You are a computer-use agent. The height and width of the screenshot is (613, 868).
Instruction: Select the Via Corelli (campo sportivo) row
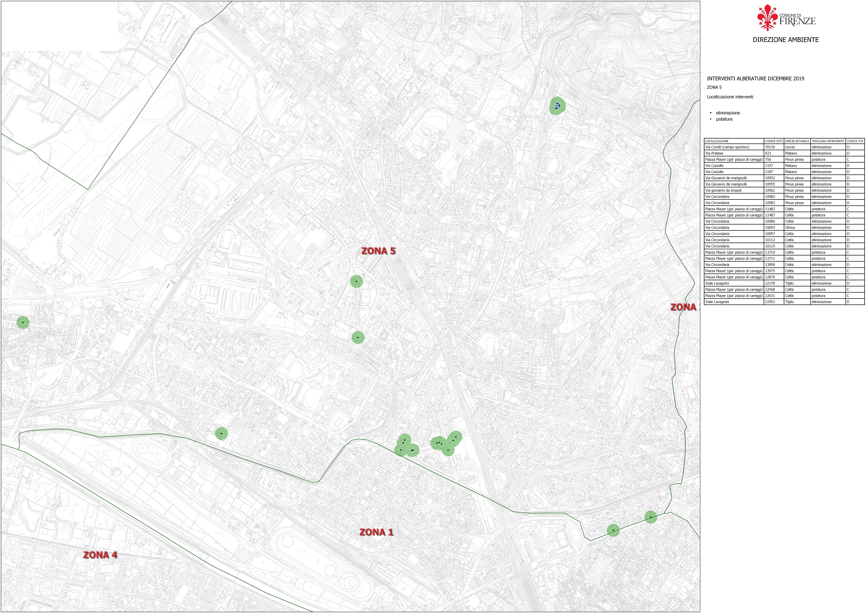click(727, 147)
